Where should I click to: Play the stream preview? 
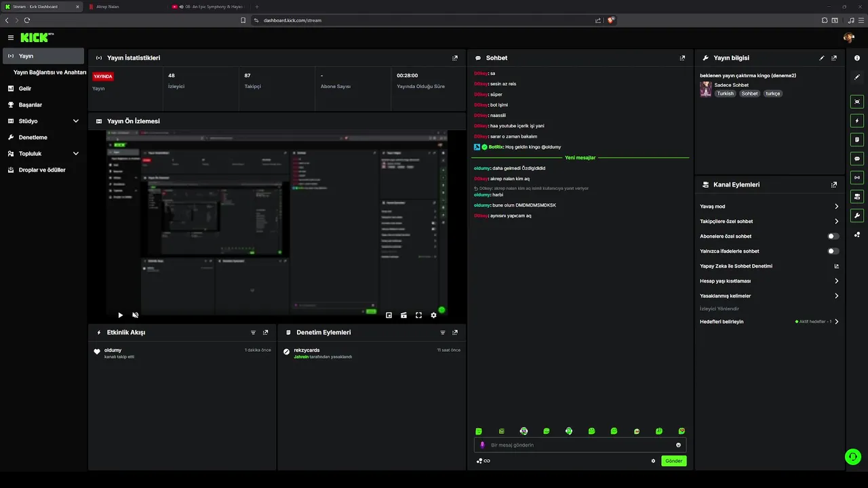pos(121,315)
